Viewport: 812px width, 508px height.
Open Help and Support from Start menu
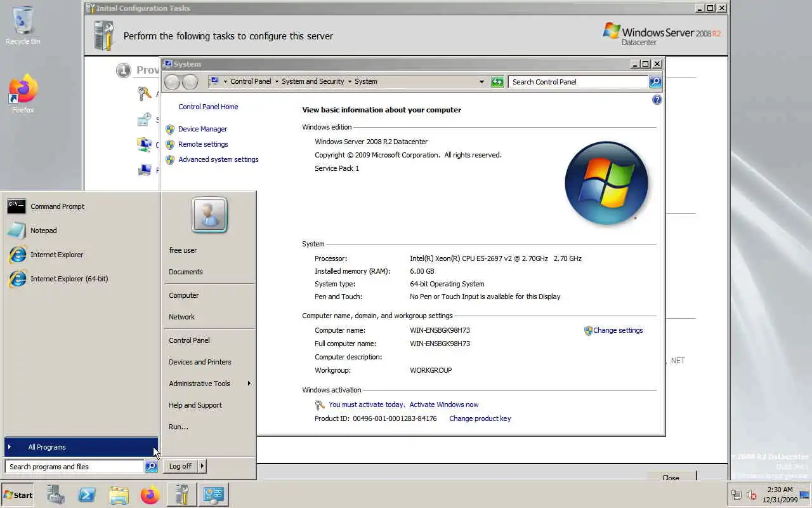point(209,405)
